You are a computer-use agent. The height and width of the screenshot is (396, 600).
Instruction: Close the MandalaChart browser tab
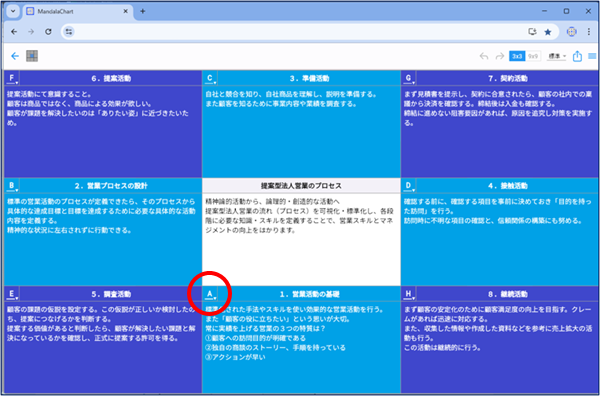coord(126,11)
